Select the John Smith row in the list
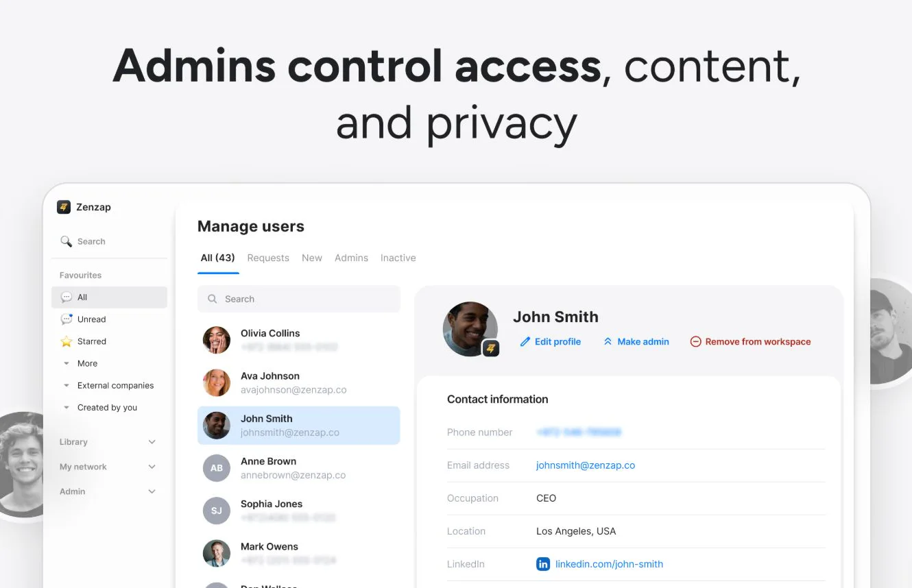Viewport: 912px width, 588px height. (298, 426)
